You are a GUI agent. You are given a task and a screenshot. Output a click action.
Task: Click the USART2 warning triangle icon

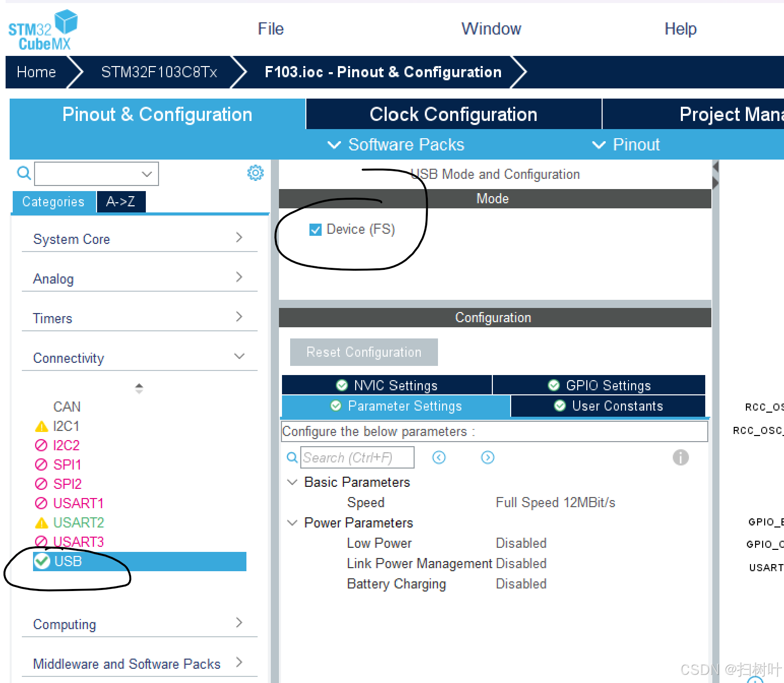[x=42, y=523]
